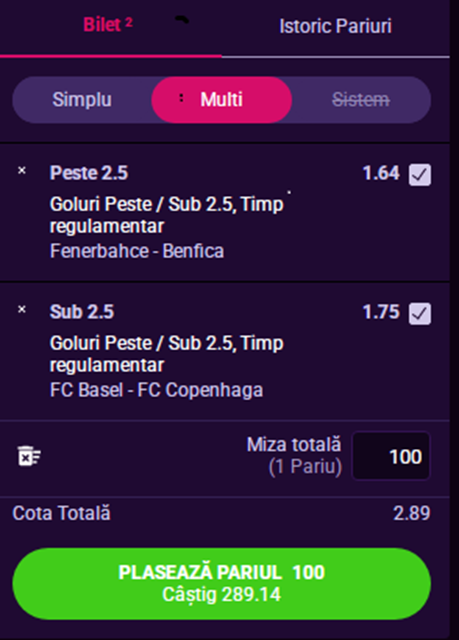Click the 1.64 odds value
This screenshot has height=640, width=459.
coord(381,173)
